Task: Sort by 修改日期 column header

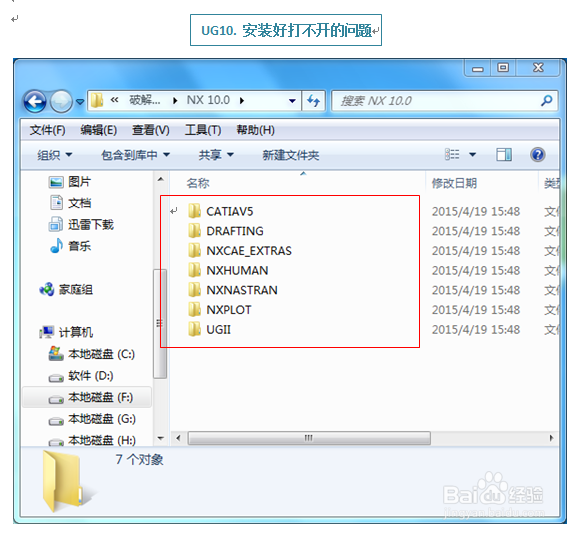Action: [455, 183]
